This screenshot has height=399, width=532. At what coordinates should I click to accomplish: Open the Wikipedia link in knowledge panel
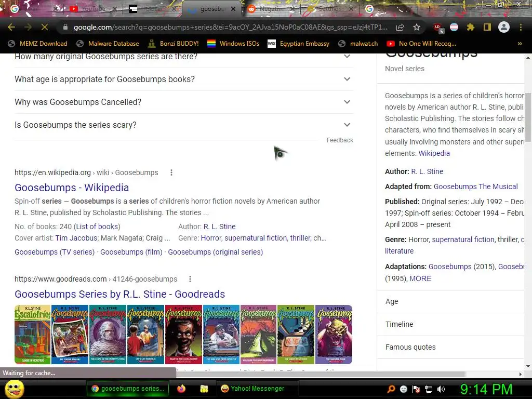coord(434,153)
